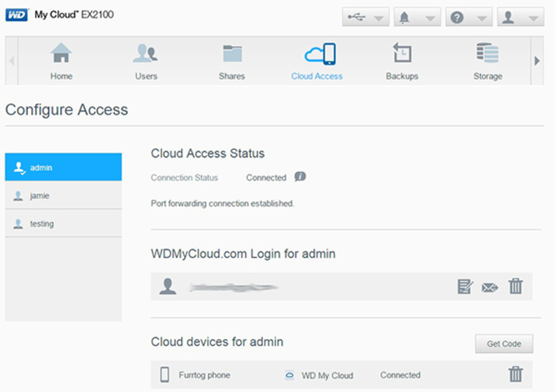Image resolution: width=555 pixels, height=392 pixels.
Task: Click the Get Code button
Action: coord(504,344)
